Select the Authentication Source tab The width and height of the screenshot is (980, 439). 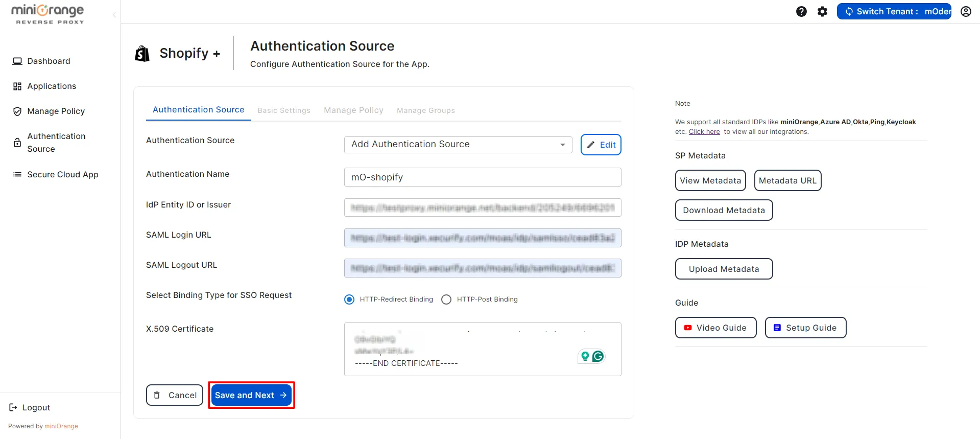pyautogui.click(x=198, y=110)
